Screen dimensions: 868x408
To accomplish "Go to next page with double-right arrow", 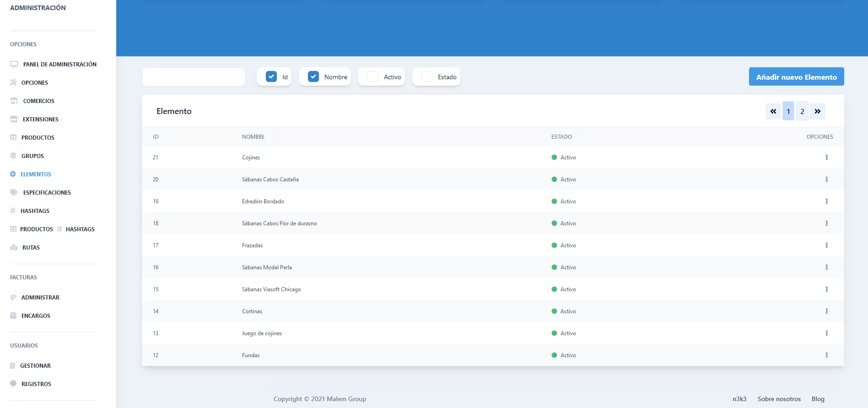I will 818,111.
